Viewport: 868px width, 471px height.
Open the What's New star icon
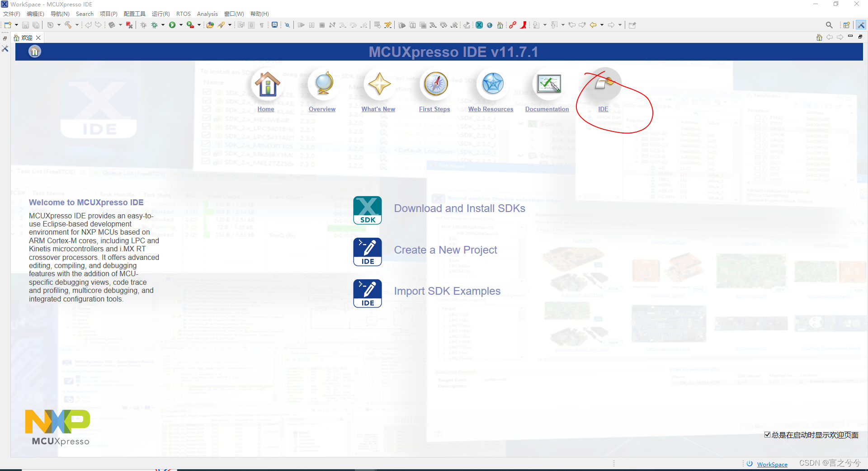(x=379, y=84)
